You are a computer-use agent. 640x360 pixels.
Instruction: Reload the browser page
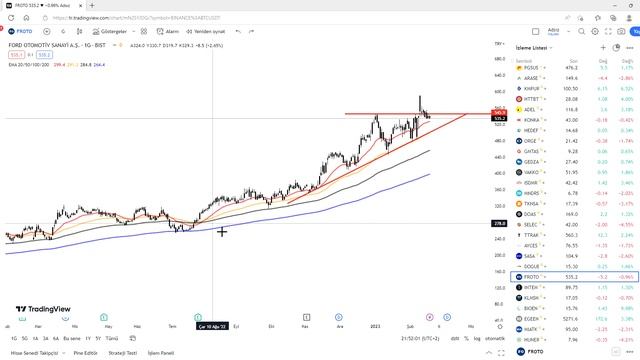click(11, 18)
